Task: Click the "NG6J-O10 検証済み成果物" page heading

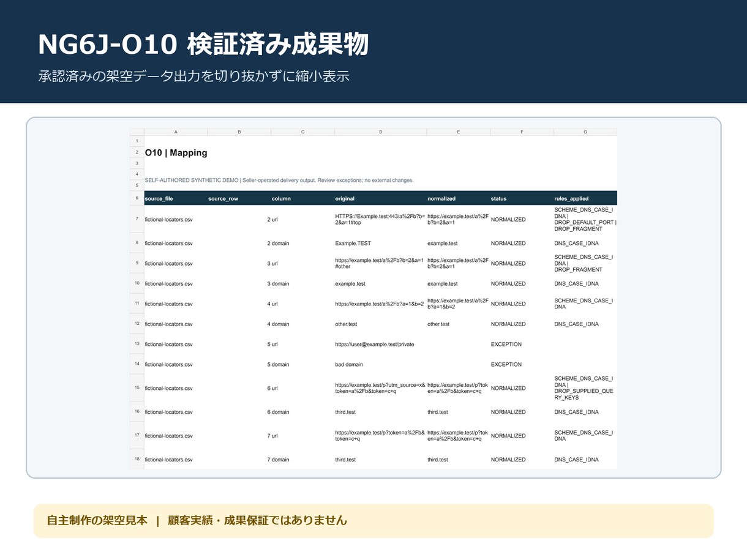Action: (203, 44)
